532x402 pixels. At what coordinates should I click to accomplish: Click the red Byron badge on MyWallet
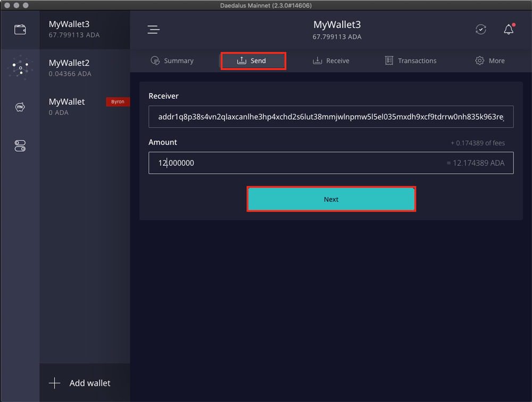click(118, 102)
